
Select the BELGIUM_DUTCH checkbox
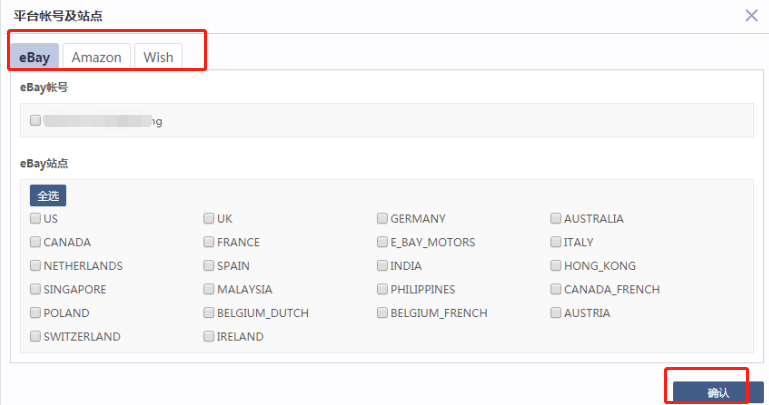(209, 312)
